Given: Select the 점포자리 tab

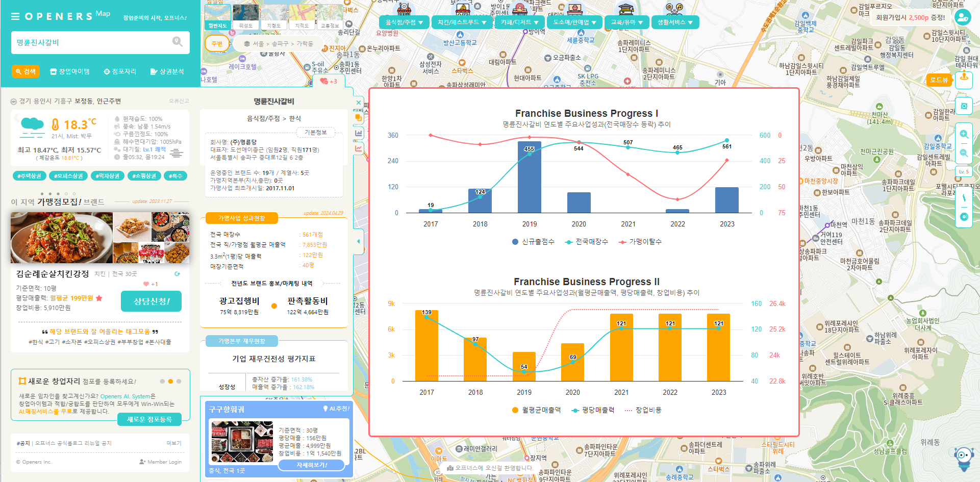Looking at the screenshot, I should [x=120, y=71].
